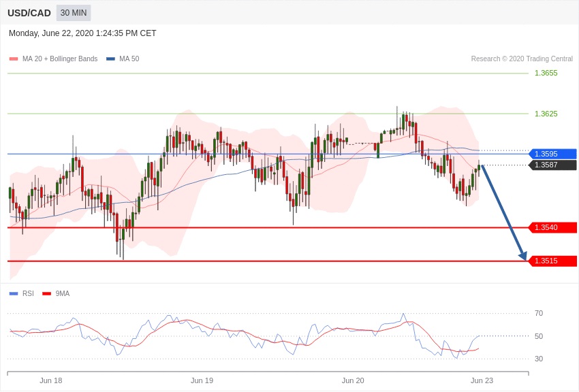This screenshot has width=579, height=392.
Task: Click the 1.3625 resistance level label
Action: [x=546, y=114]
